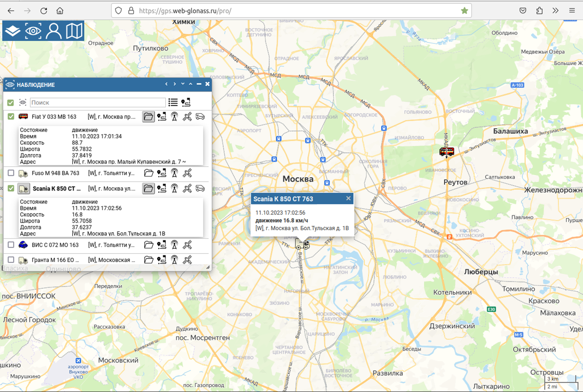
Task: Toggle the eye icon next to search field
Action: click(23, 103)
